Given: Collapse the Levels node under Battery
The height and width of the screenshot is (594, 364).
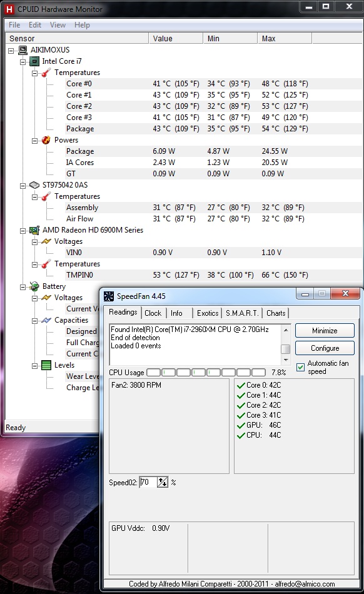Looking at the screenshot, I should 34,366.
